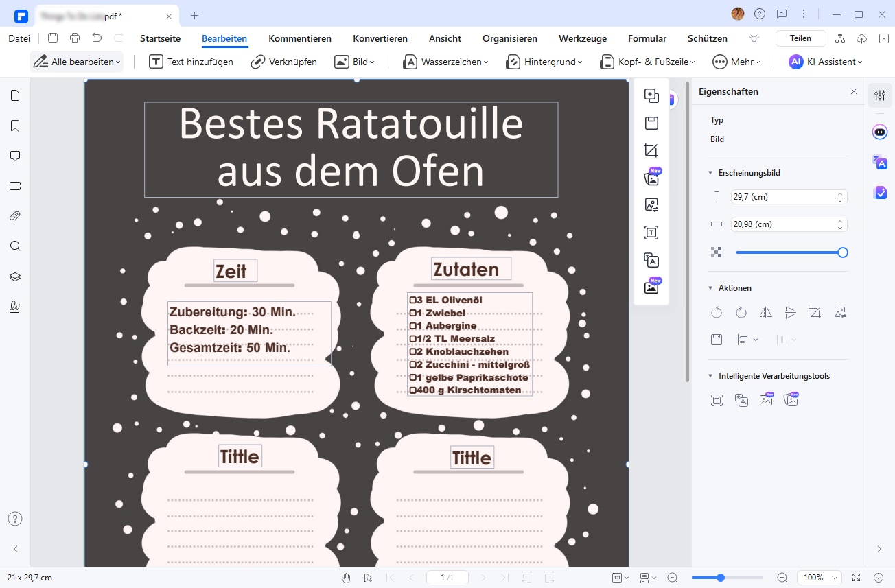Open the bookmarks panel in left sidebar
The width and height of the screenshot is (895, 588).
pos(15,126)
